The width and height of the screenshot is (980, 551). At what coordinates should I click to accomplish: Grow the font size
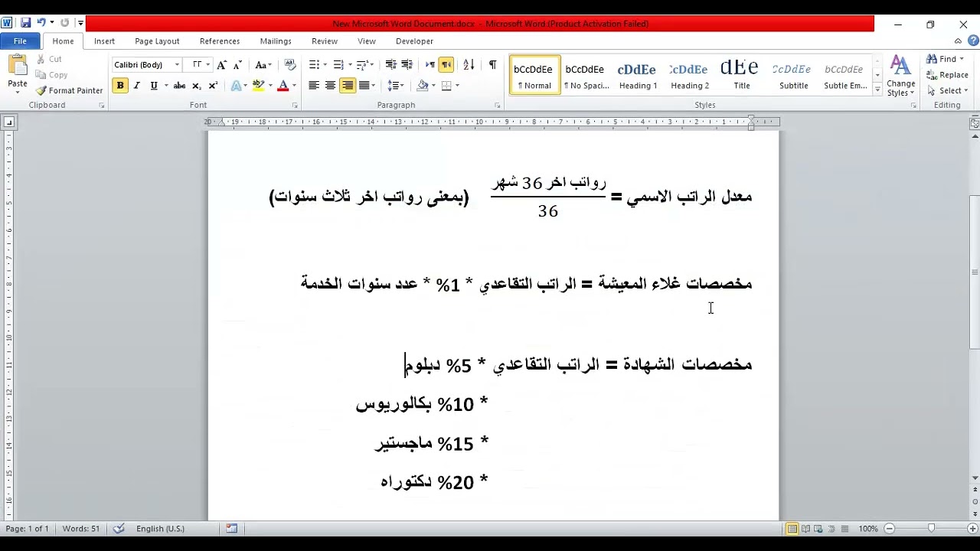222,65
